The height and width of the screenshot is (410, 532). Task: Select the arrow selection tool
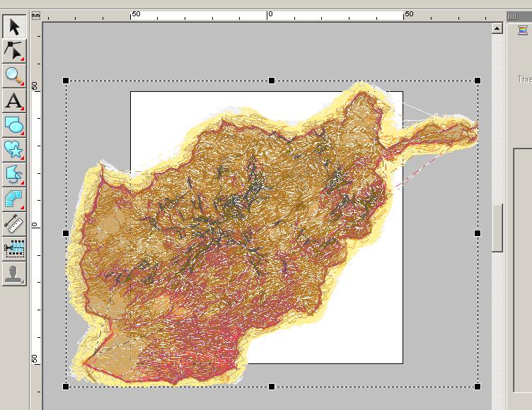coord(14,27)
